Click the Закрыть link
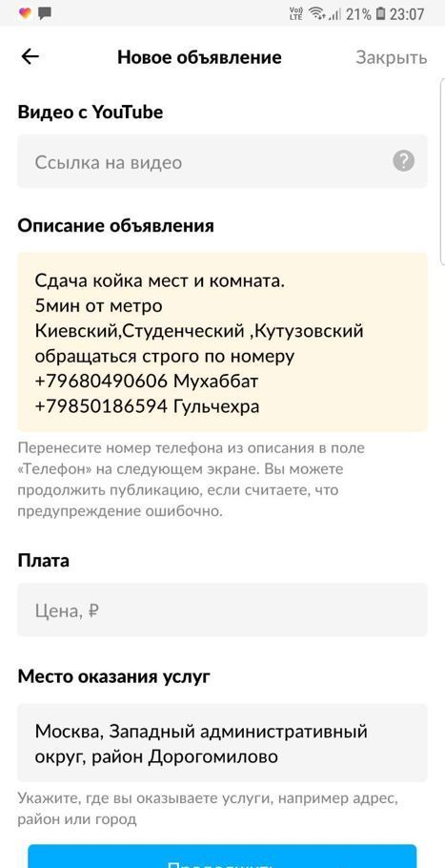The width and height of the screenshot is (445, 868). pos(392,57)
